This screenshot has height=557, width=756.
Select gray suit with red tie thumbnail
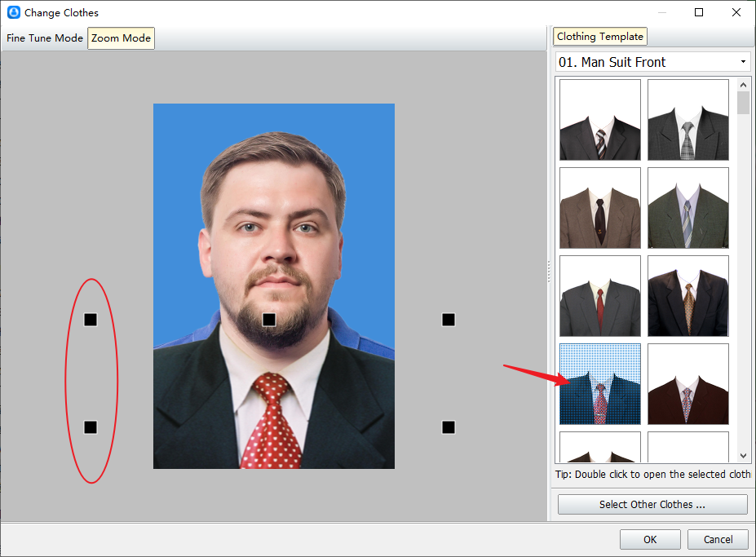tap(599, 295)
